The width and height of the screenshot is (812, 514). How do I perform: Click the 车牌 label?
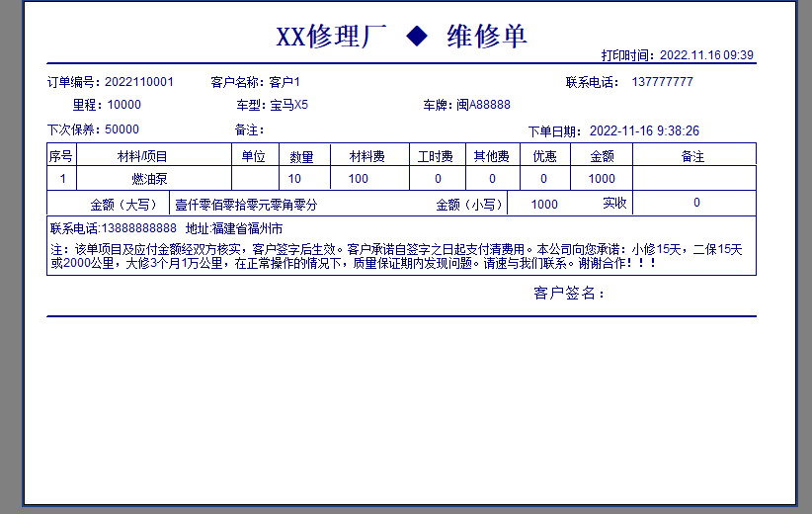click(439, 105)
